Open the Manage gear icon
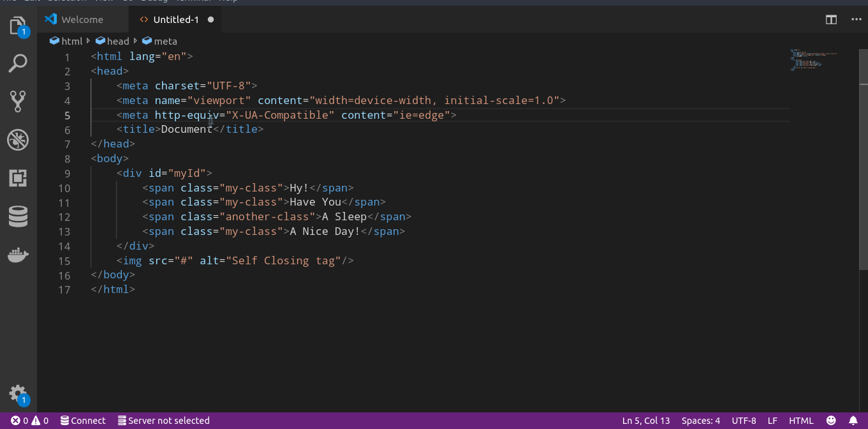 pos(18,395)
